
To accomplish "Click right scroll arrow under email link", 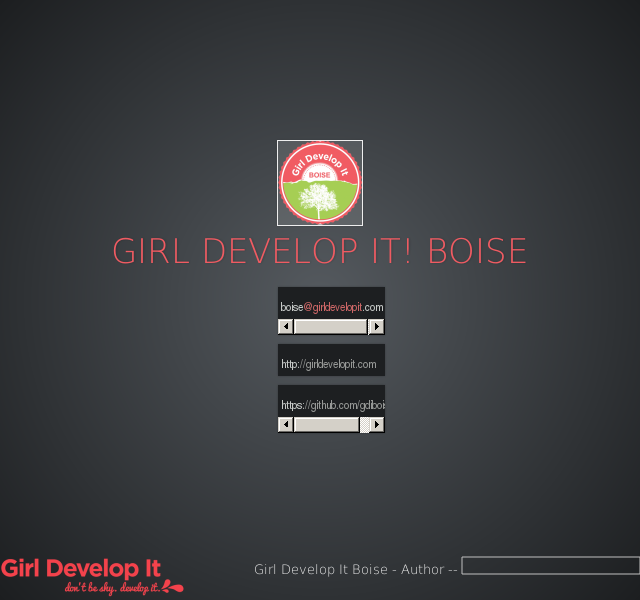I will click(376, 327).
